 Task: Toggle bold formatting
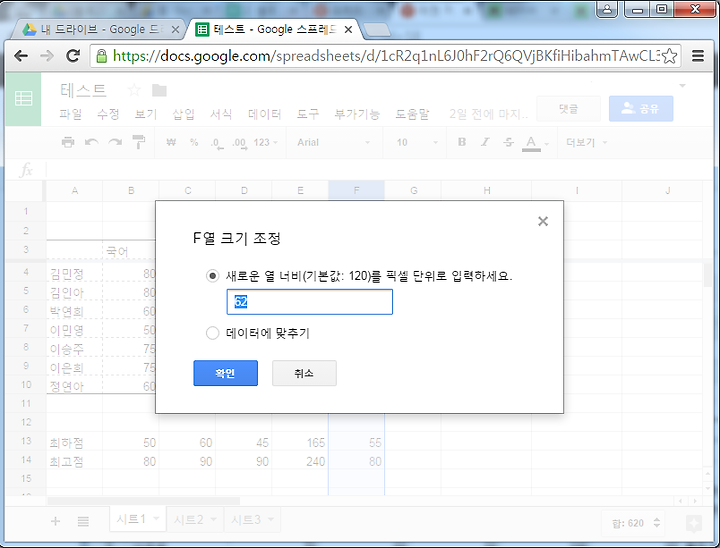pos(462,142)
